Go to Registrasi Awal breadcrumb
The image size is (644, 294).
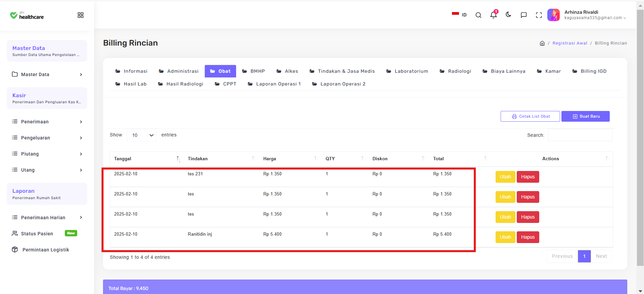coord(570,43)
